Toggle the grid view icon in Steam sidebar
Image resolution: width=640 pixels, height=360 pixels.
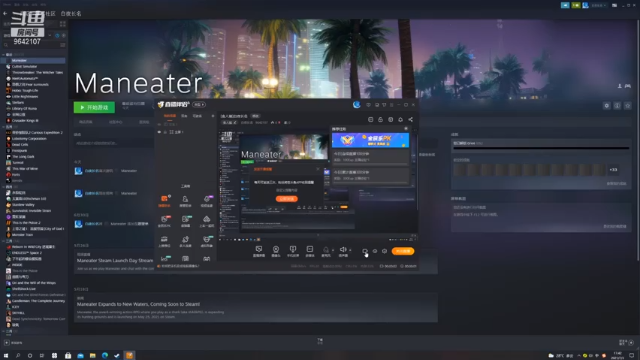coord(63,24)
